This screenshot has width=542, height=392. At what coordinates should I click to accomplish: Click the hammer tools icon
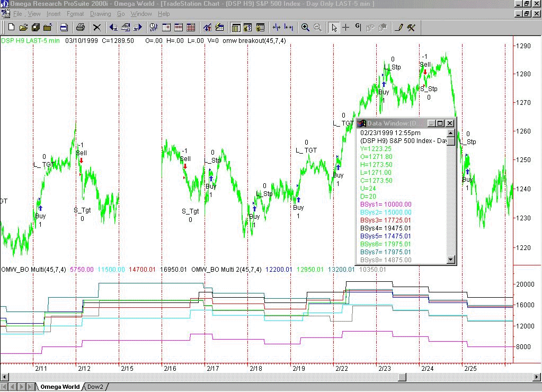(411, 28)
